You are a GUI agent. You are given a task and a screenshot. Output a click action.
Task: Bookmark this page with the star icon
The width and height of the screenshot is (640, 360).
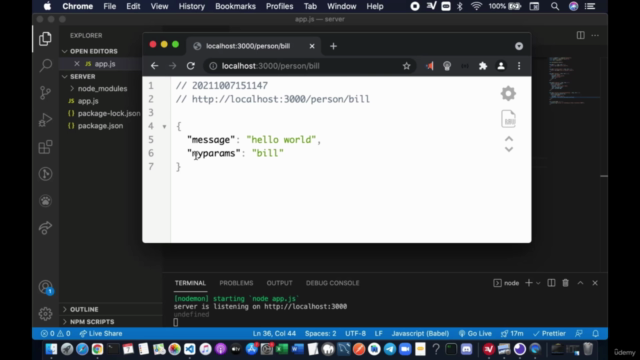pyautogui.click(x=406, y=66)
